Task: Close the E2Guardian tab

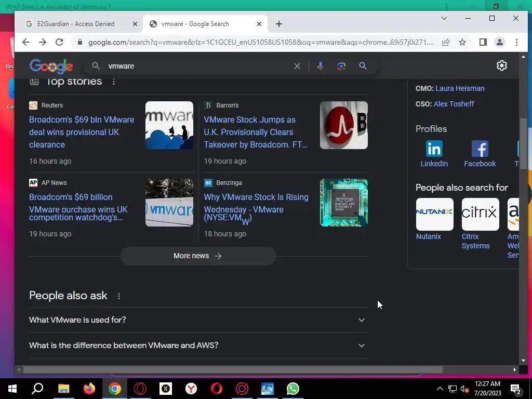Action: pyautogui.click(x=135, y=24)
